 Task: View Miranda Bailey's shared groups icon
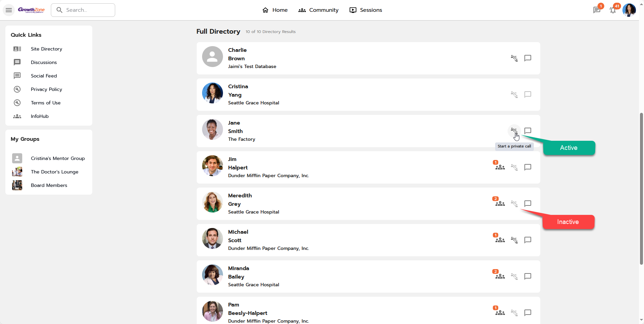click(x=500, y=276)
